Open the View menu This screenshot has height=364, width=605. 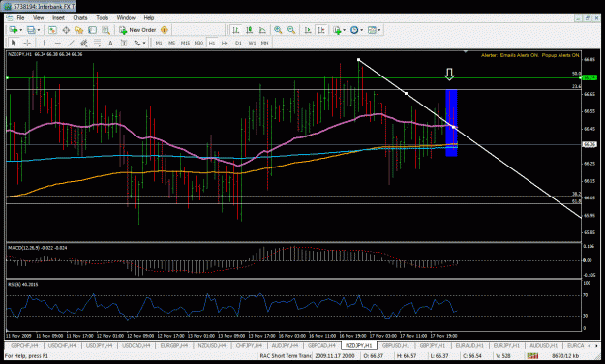(38, 17)
